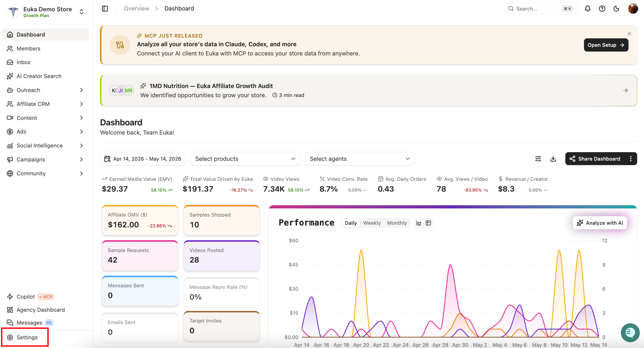Open the date range picker
The image size is (644, 348).
pos(143,159)
